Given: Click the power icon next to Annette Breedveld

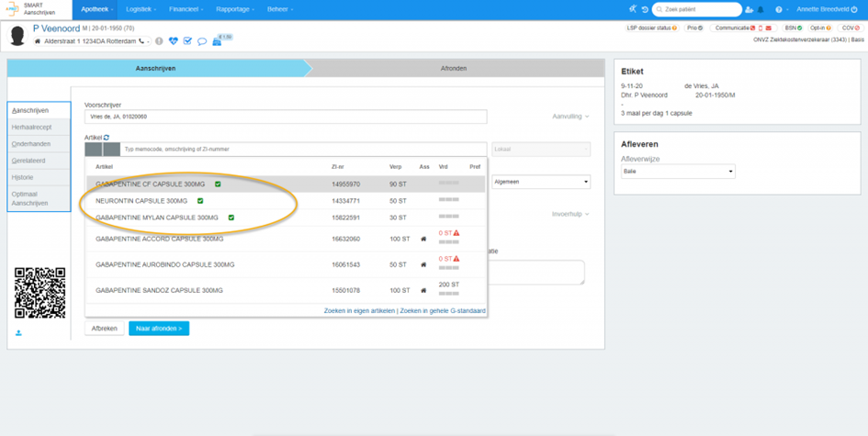Looking at the screenshot, I should (854, 9).
